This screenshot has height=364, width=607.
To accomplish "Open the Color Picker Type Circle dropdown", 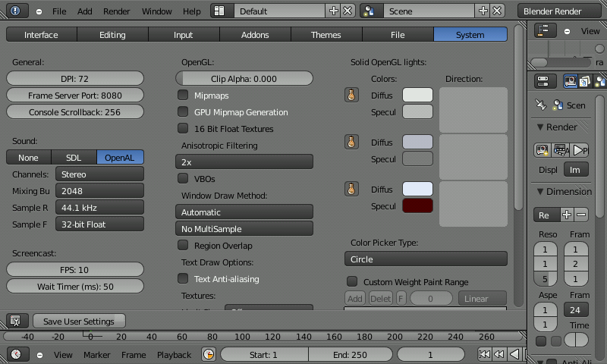I will (425, 259).
